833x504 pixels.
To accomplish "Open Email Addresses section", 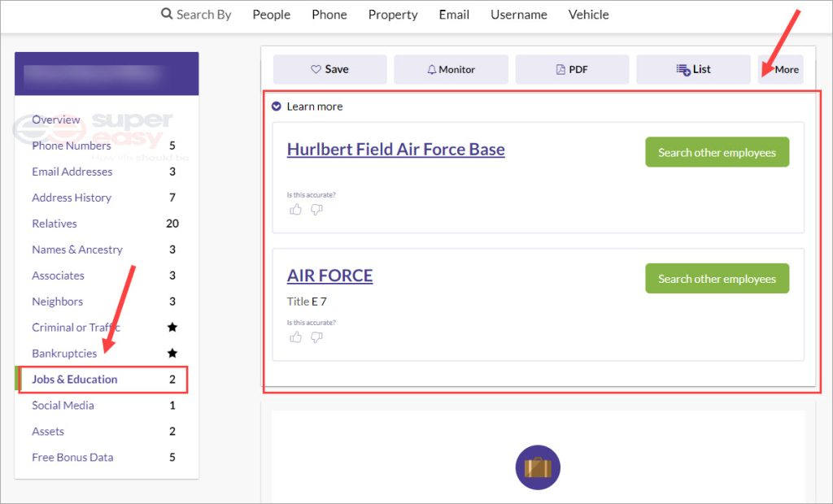I will coord(72,172).
